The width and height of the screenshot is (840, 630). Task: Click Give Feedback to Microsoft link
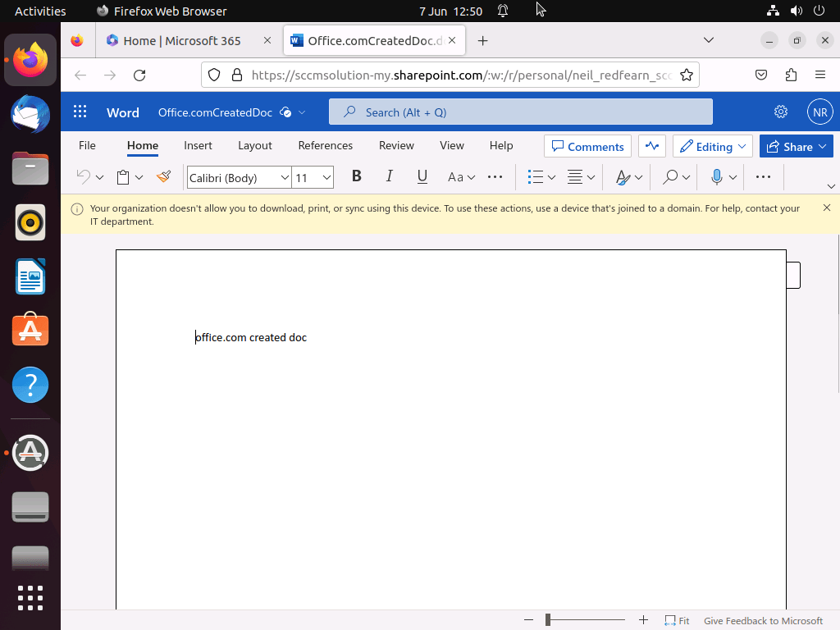(763, 621)
